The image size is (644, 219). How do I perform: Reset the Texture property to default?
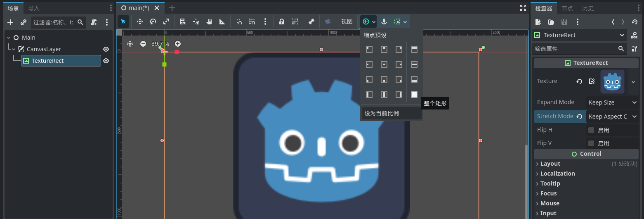click(579, 81)
